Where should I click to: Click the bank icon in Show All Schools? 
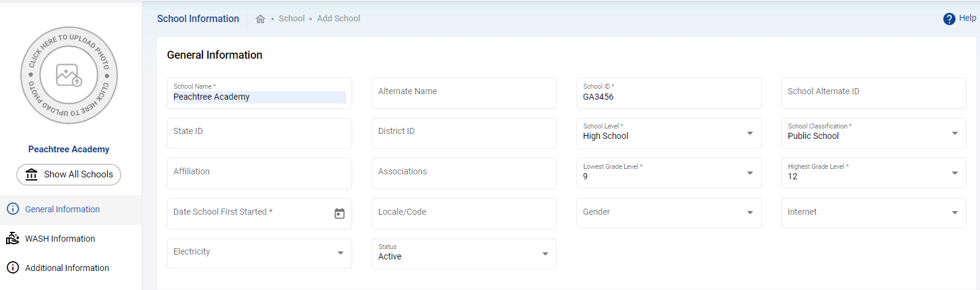point(32,174)
